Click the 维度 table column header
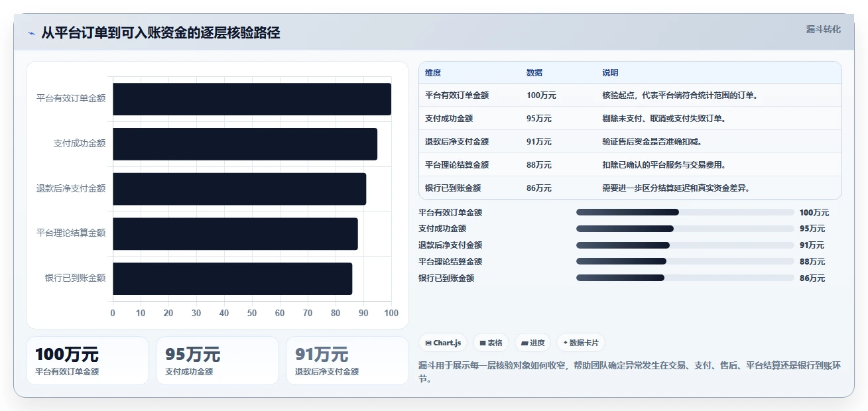868x411 pixels. coord(433,72)
